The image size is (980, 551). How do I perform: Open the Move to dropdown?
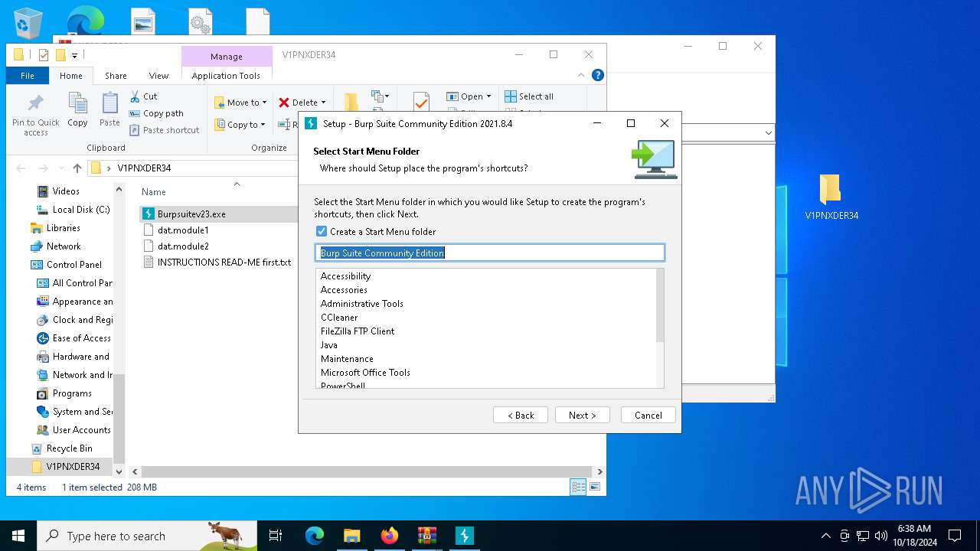pos(240,103)
